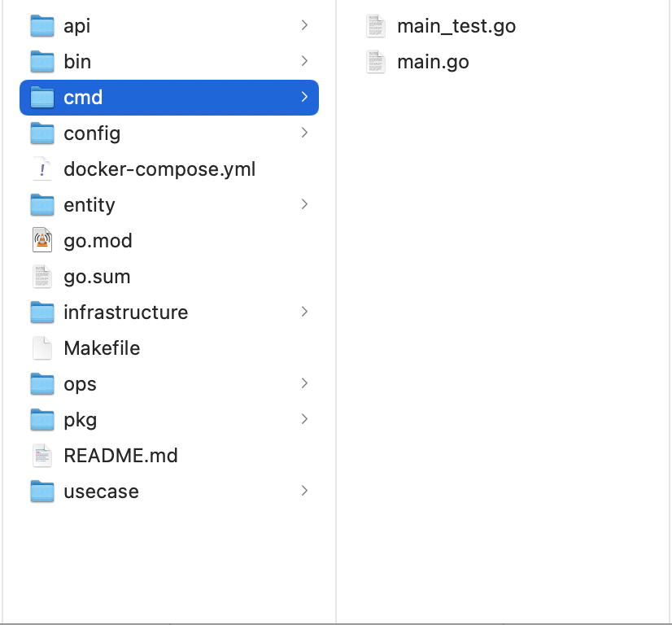The height and width of the screenshot is (625, 672).
Task: Select the main_test.go file name
Action: tap(456, 26)
